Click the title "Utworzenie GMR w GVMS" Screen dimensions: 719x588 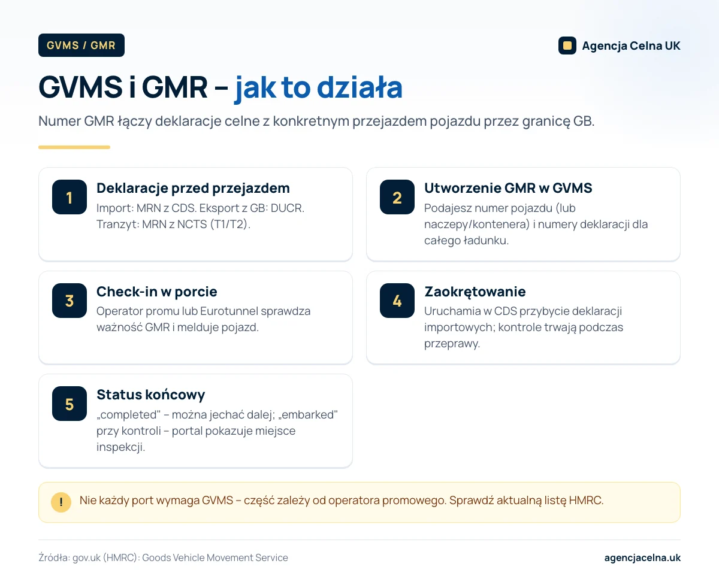(x=508, y=188)
